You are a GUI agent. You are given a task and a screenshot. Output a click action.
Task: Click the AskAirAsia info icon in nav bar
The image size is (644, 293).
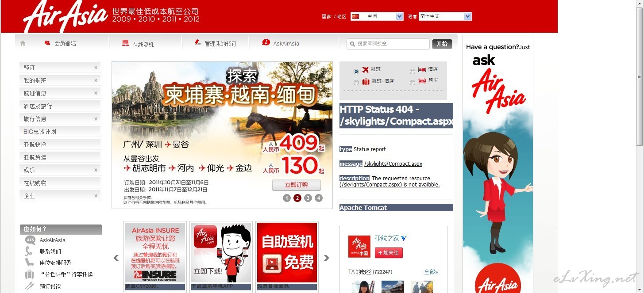[266, 42]
